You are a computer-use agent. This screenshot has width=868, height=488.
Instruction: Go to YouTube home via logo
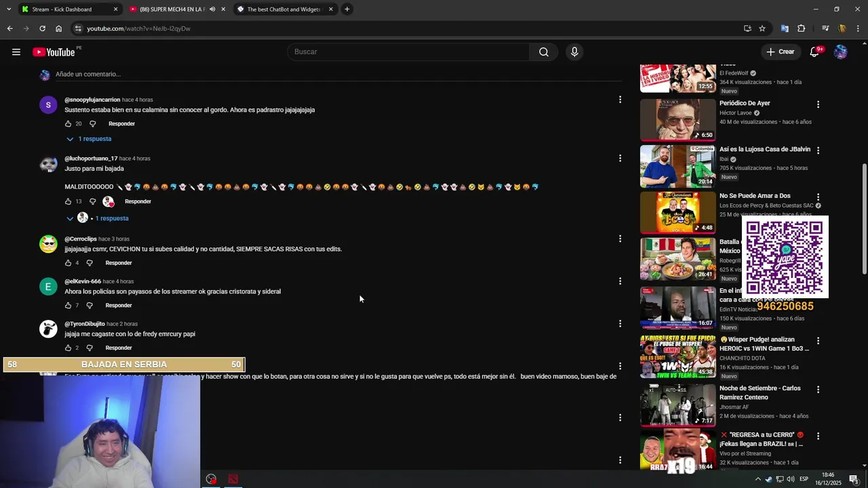pyautogui.click(x=54, y=52)
